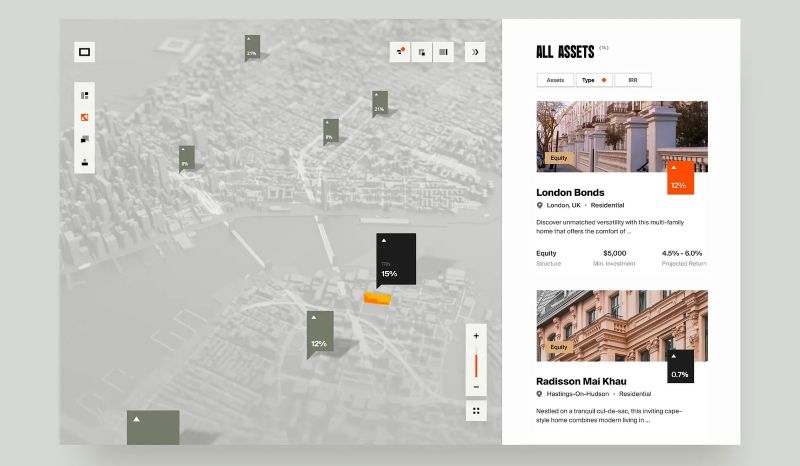Screen dimensions: 800x466
Task: Click the "Hastings-On-Hudson" location text
Action: point(578,394)
